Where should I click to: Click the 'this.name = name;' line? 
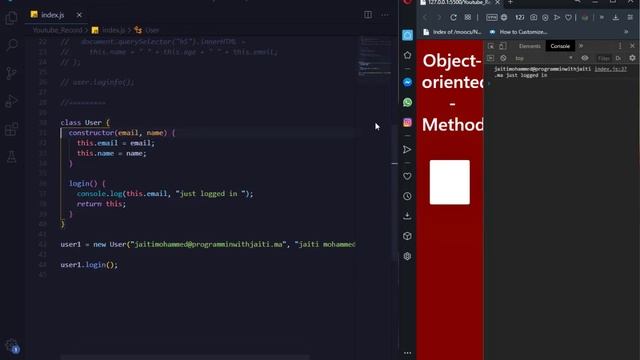tap(111, 153)
